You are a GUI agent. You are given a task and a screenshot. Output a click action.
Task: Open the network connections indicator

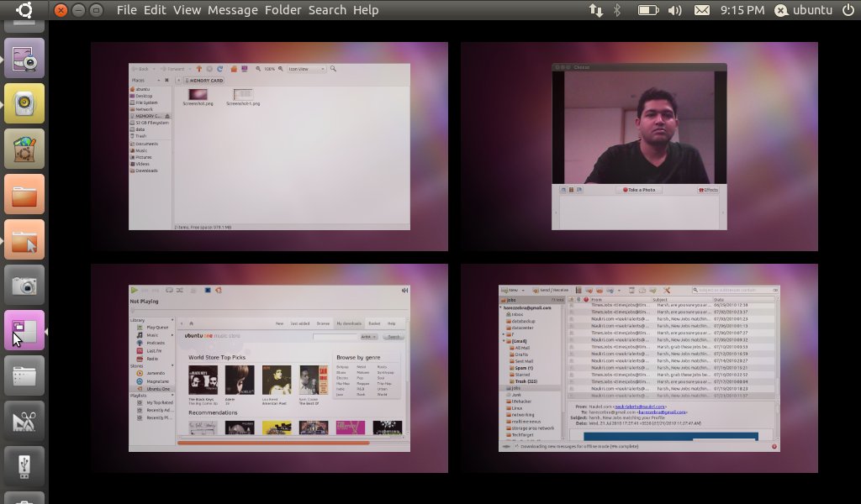click(595, 10)
